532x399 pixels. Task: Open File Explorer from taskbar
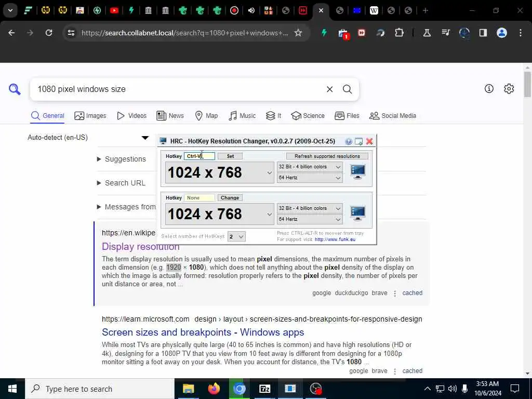(188, 389)
